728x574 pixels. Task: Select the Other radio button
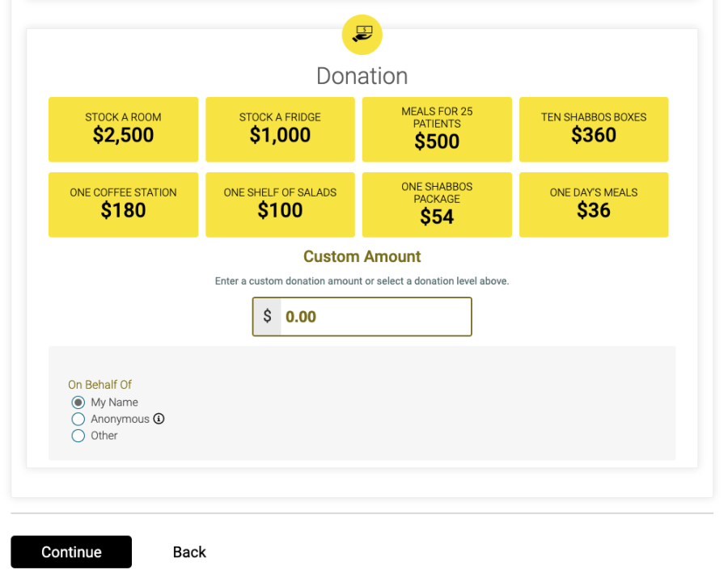pyautogui.click(x=78, y=436)
